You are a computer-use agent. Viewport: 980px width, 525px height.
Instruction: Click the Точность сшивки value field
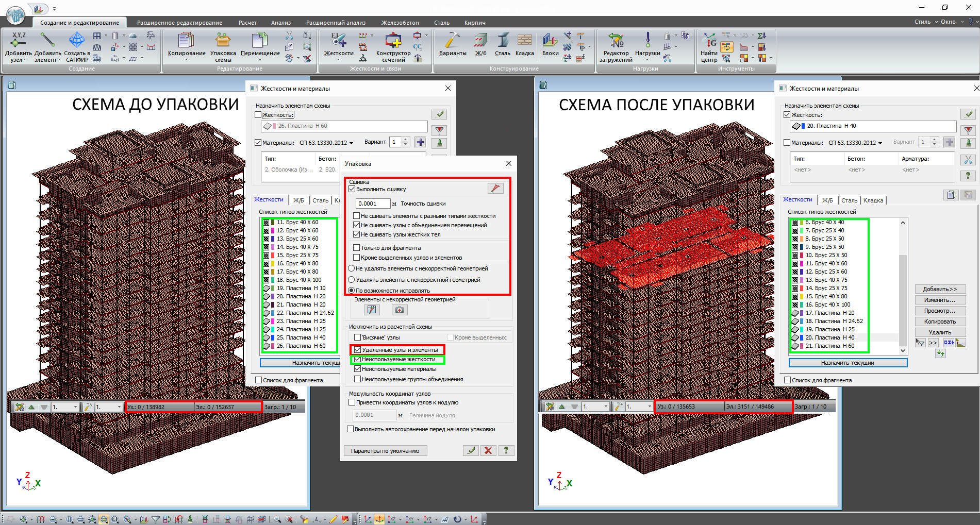[x=372, y=204]
